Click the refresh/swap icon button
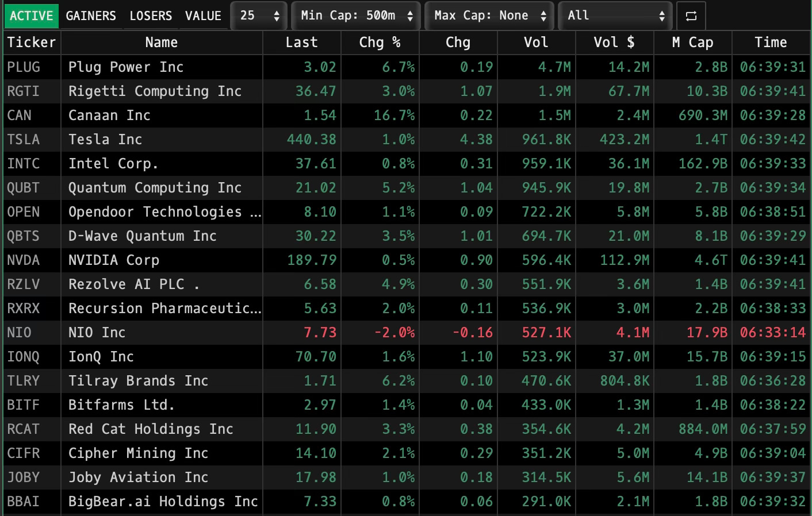Viewport: 812px width, 516px height. tap(691, 16)
